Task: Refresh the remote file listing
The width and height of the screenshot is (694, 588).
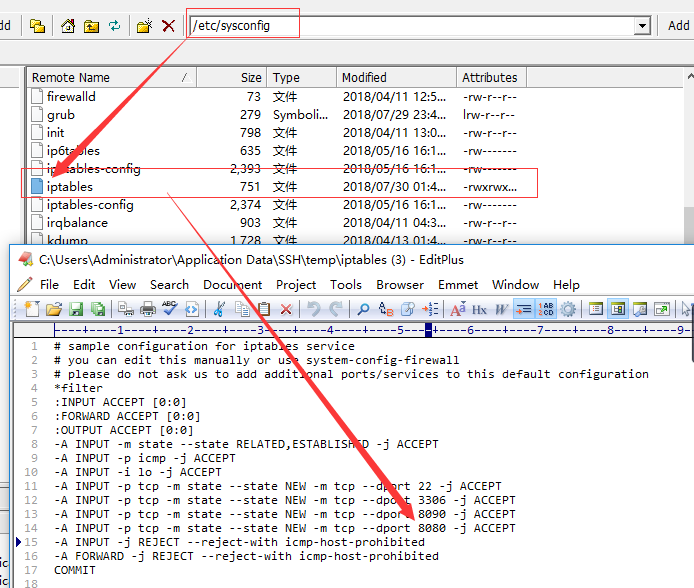Action: click(x=115, y=26)
